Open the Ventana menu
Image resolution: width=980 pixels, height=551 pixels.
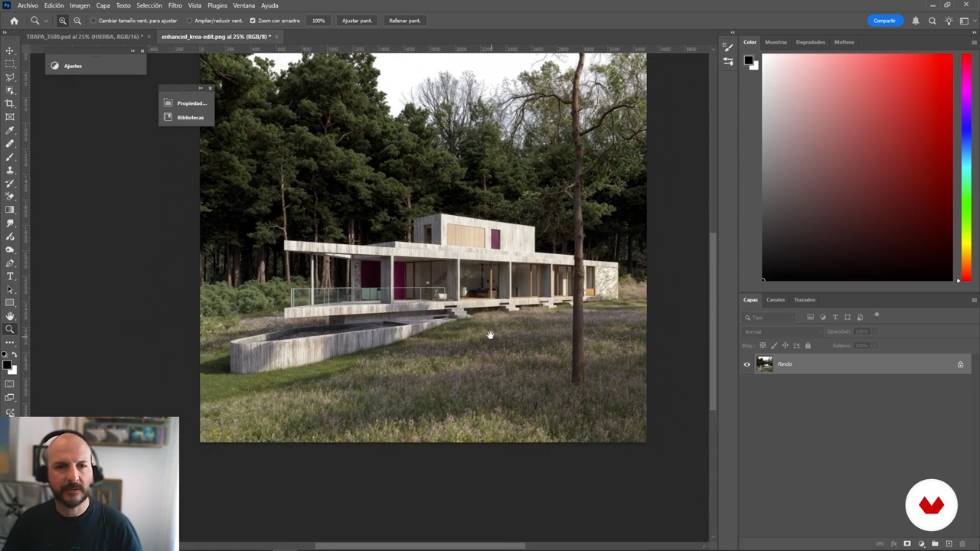tap(243, 5)
